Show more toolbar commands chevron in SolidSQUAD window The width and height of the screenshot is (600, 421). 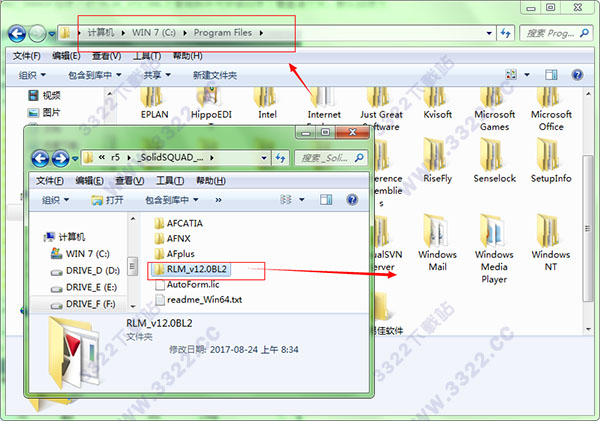point(218,200)
